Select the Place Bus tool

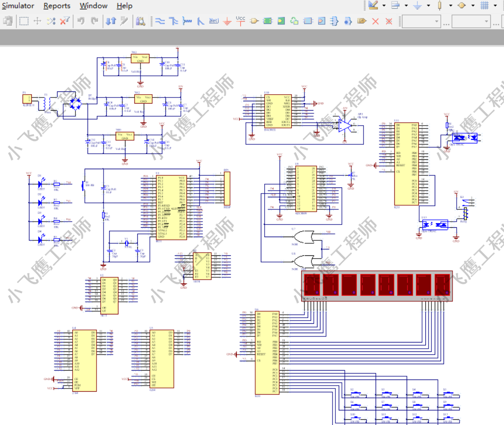coord(174,21)
